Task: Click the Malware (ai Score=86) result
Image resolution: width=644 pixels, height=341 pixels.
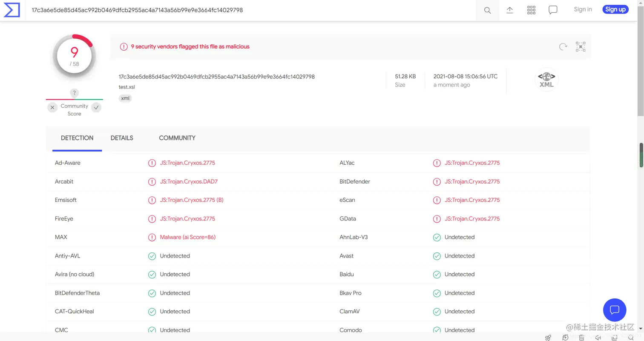Action: pyautogui.click(x=188, y=237)
